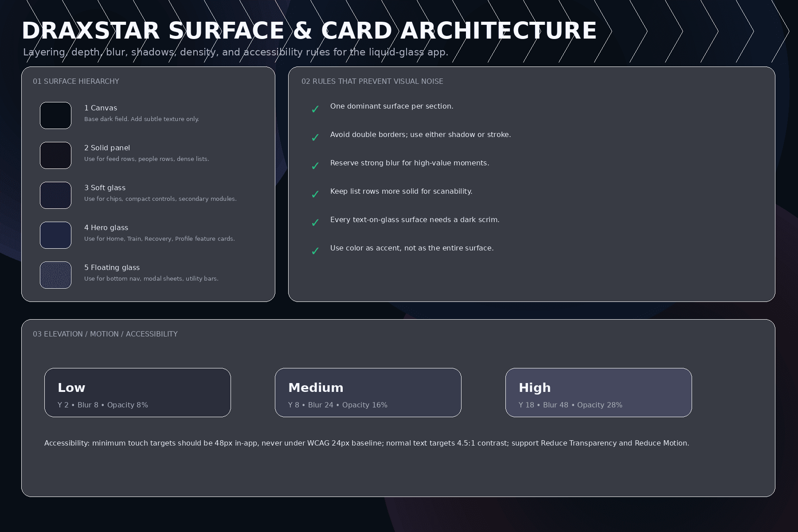The width and height of the screenshot is (798, 532).
Task: Click the Canvas color swatch
Action: (55, 115)
